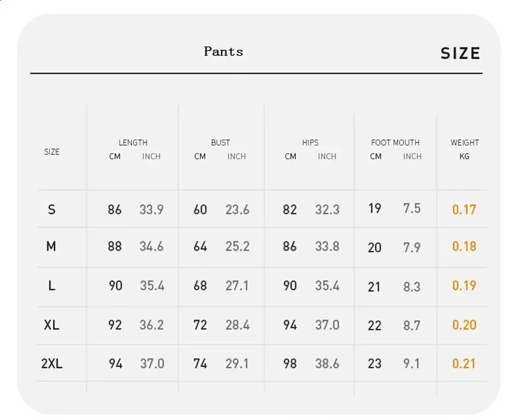Click the Pants title text

point(223,51)
